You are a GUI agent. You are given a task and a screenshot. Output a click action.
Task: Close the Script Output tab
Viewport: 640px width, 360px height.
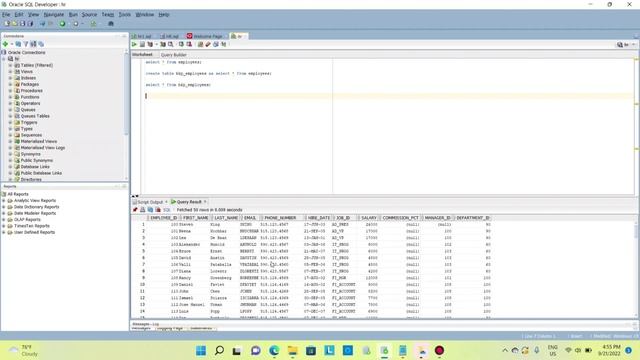pos(166,202)
